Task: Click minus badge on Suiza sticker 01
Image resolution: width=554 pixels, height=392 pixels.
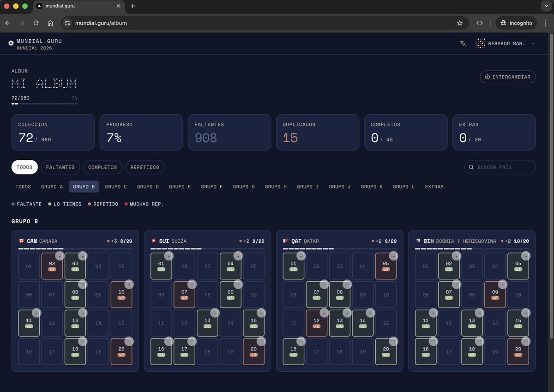Action: pos(169,256)
